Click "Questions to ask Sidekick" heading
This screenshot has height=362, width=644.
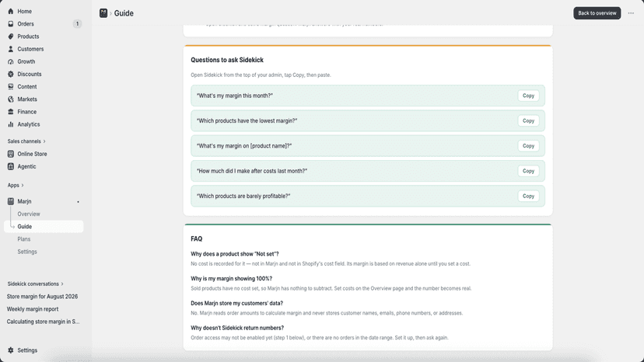[x=227, y=60]
